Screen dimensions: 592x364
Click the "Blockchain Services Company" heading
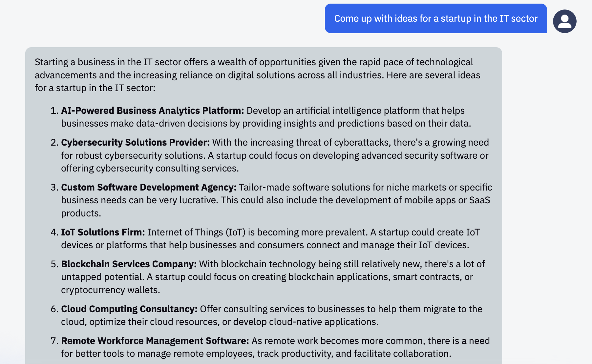(x=129, y=264)
